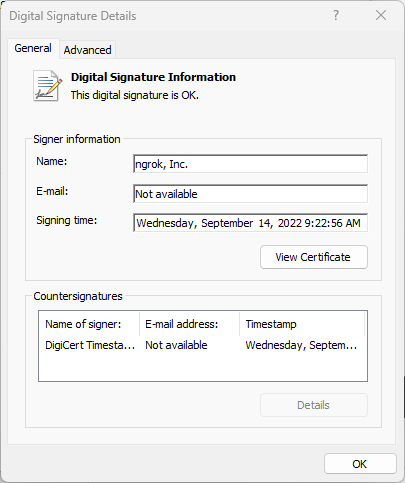Click the Timestamp column header
This screenshot has width=405, height=483.
[x=302, y=324]
